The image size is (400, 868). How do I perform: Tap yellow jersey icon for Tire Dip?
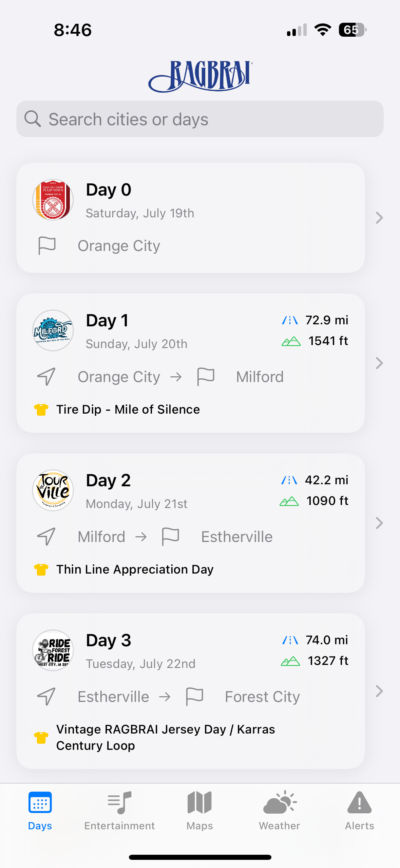[x=41, y=410]
